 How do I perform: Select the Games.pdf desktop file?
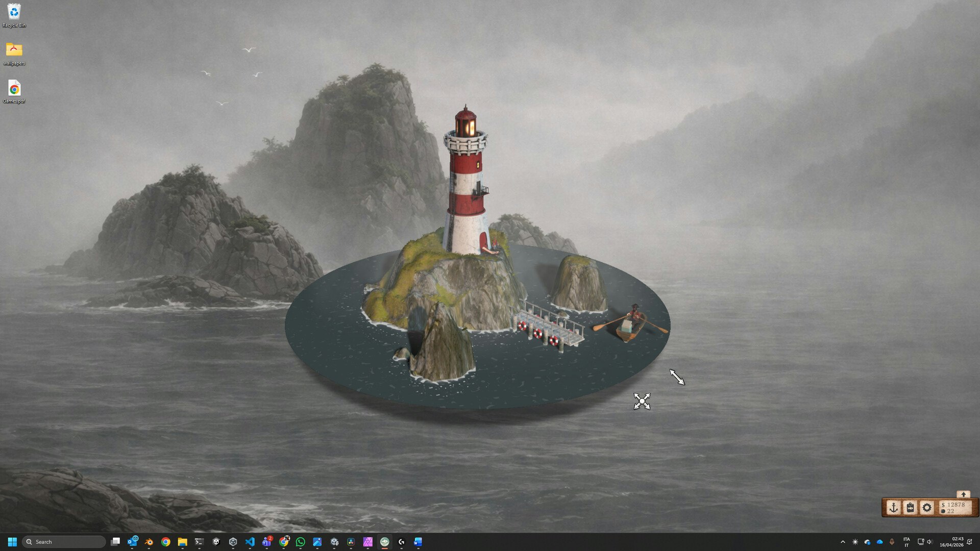(14, 92)
